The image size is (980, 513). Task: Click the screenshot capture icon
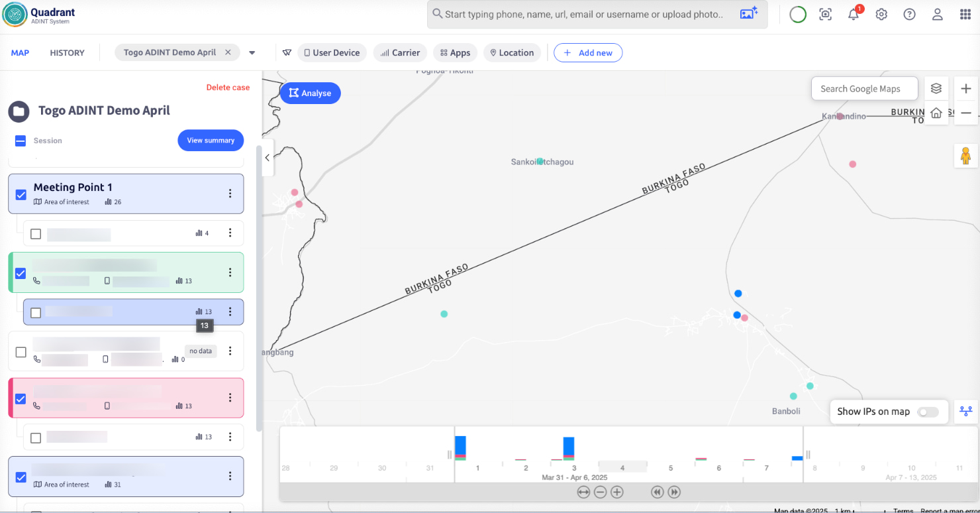(825, 15)
